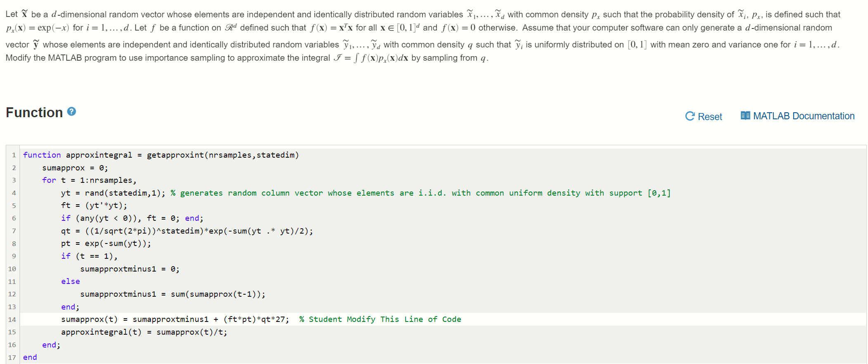Click the Reset control to restore original code
The height and width of the screenshot is (364, 868).
point(709,117)
